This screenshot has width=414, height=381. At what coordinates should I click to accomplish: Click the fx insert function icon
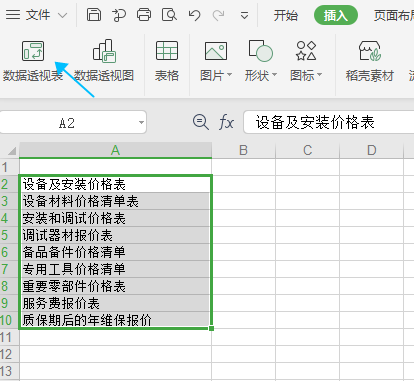(x=226, y=122)
